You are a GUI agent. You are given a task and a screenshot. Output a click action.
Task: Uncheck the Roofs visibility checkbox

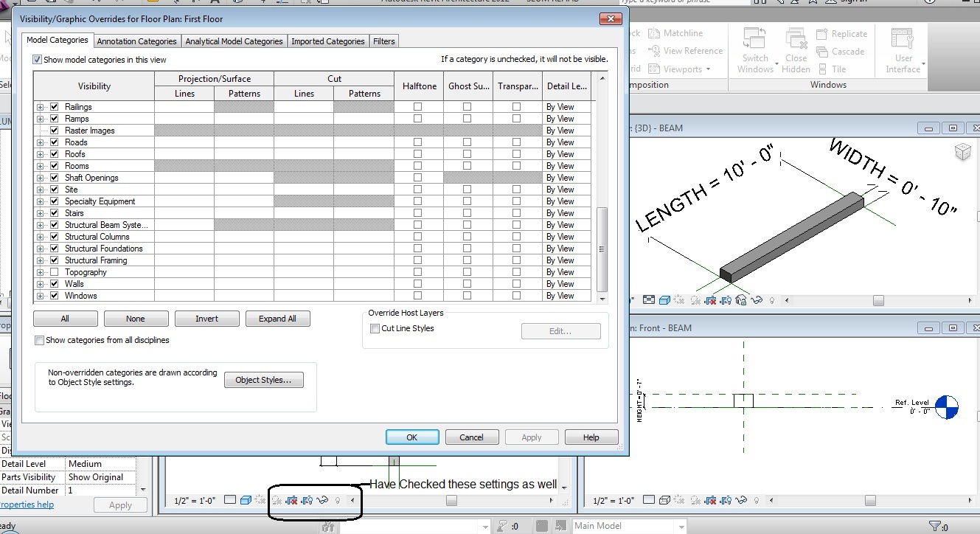click(54, 154)
